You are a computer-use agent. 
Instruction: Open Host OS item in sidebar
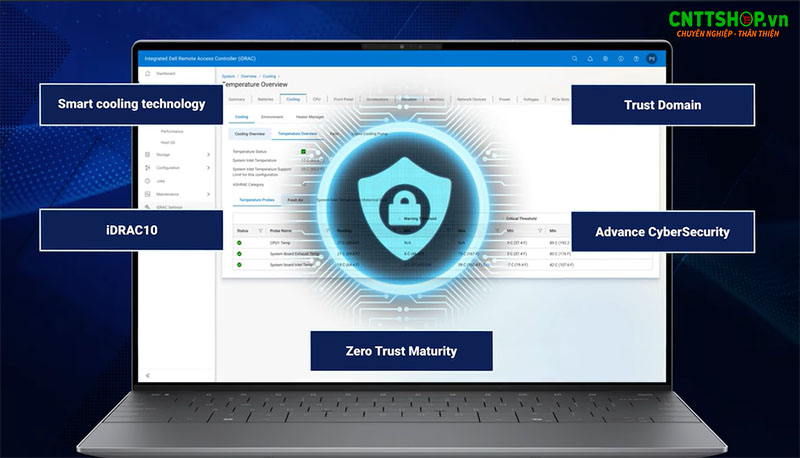[x=166, y=141]
